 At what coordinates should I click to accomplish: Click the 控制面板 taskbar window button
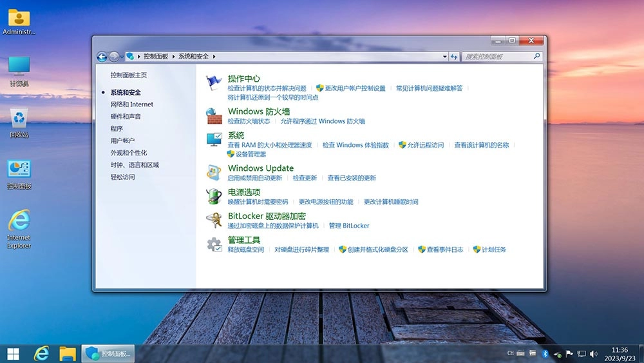(108, 353)
